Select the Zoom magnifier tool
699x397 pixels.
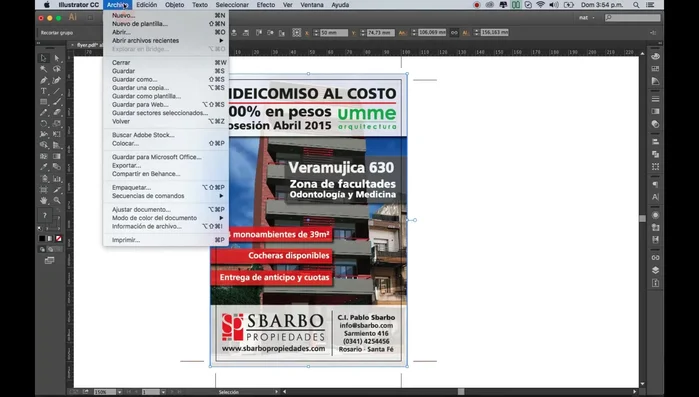pos(57,201)
